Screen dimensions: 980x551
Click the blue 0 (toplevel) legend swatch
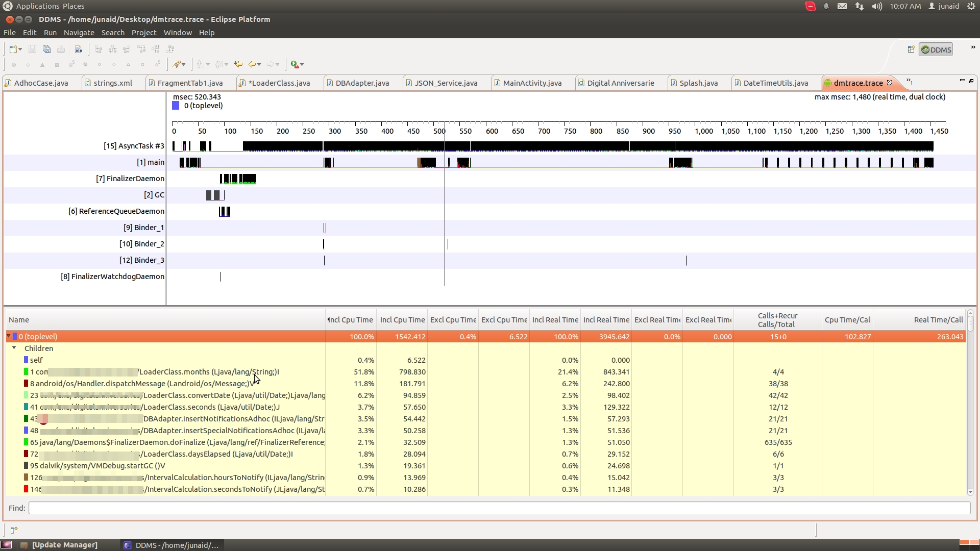click(x=176, y=106)
